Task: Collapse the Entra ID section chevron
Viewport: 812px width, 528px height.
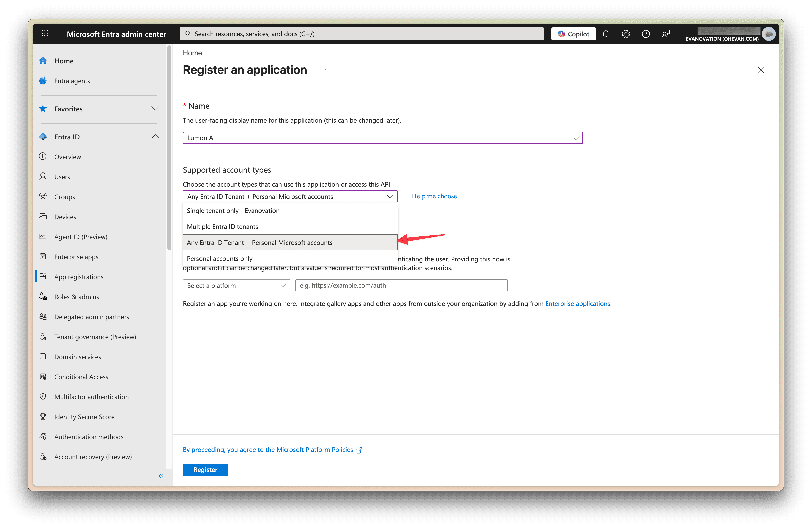Action: coord(155,136)
